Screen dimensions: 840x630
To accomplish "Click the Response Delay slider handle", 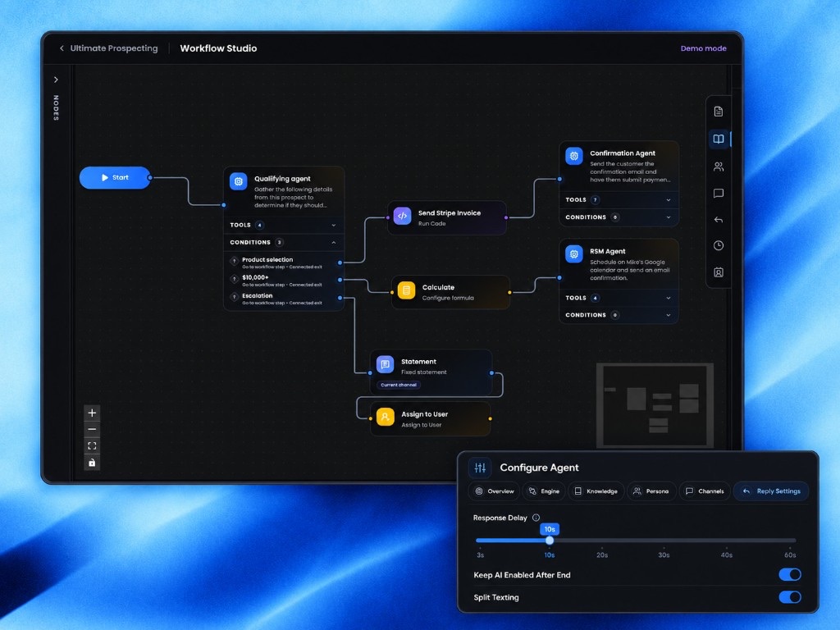I will coord(550,540).
